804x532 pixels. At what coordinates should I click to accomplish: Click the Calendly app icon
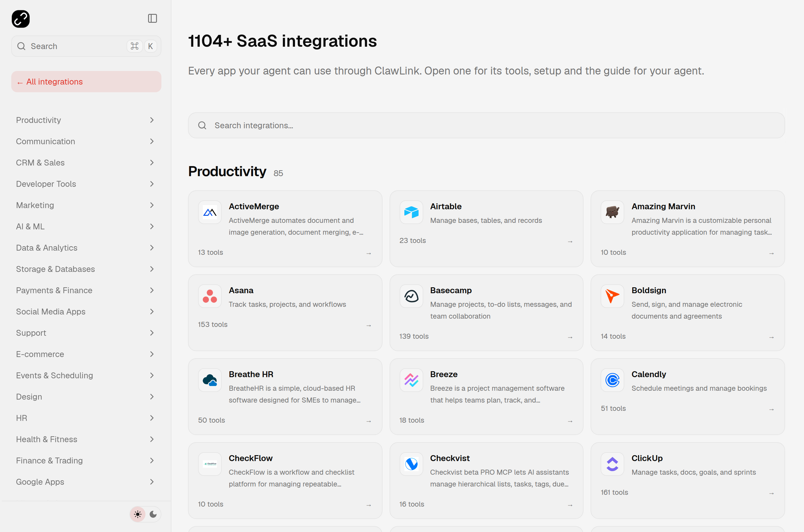click(x=612, y=380)
